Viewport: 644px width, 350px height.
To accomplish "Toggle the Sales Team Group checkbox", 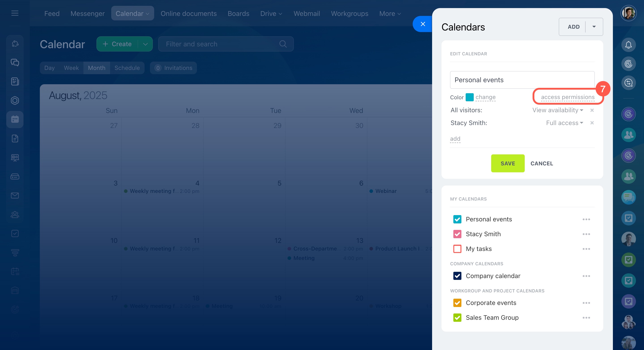I will [x=457, y=318].
